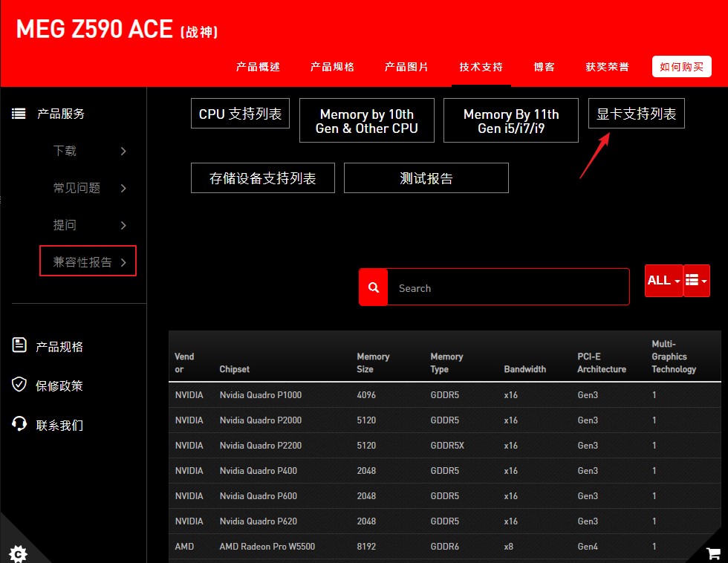Click the 如何购买 button
This screenshot has height=563, width=728.
(x=682, y=66)
